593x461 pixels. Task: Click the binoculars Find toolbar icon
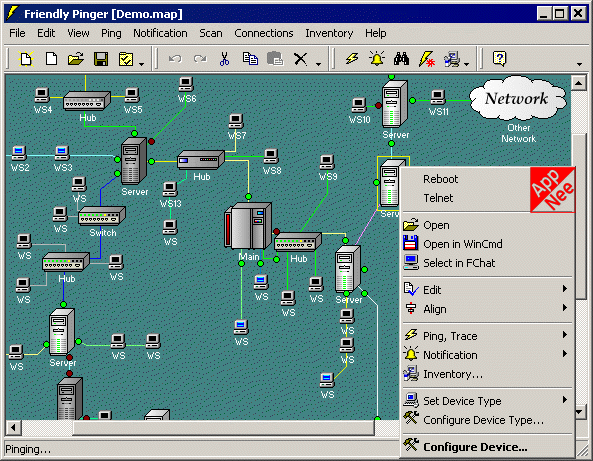401,59
